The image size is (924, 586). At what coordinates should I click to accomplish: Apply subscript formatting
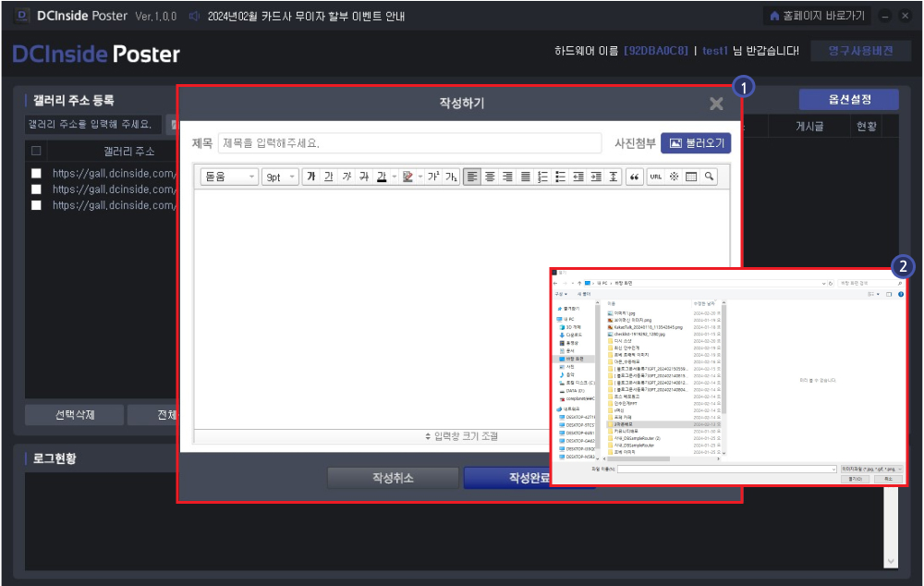click(x=452, y=177)
